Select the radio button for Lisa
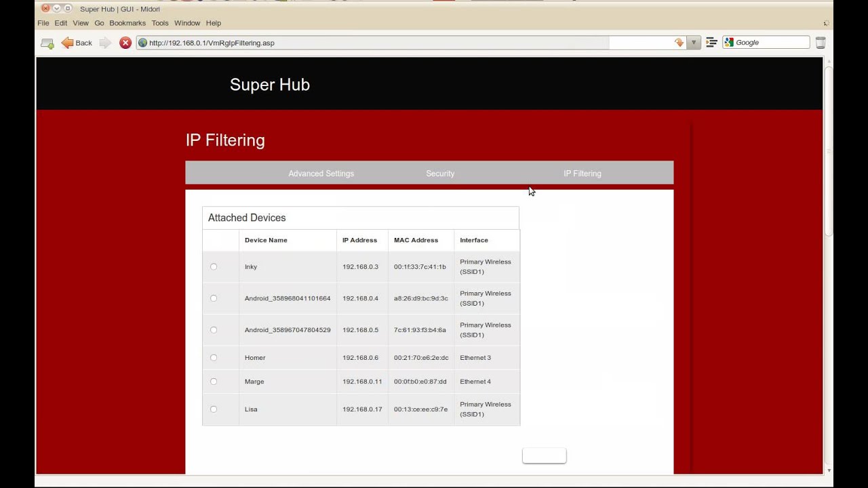 tap(214, 409)
